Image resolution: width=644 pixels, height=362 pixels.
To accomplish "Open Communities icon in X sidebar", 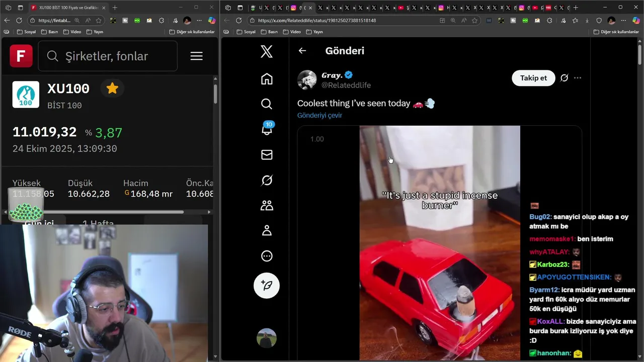I will tap(267, 205).
